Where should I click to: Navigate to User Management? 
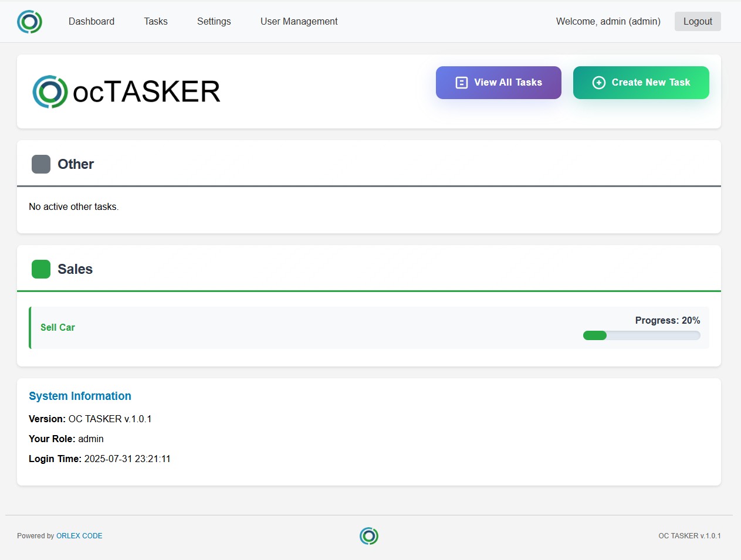point(299,22)
